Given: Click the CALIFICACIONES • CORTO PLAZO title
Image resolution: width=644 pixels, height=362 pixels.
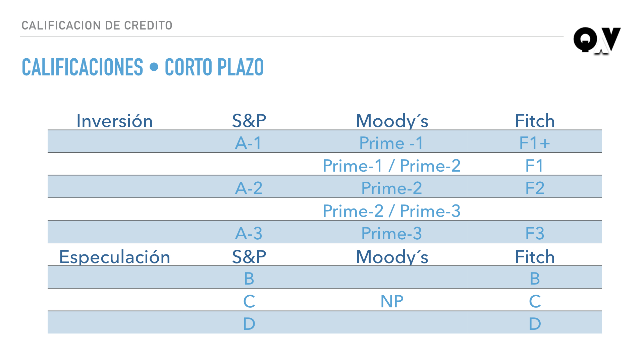Looking at the screenshot, I should [143, 67].
